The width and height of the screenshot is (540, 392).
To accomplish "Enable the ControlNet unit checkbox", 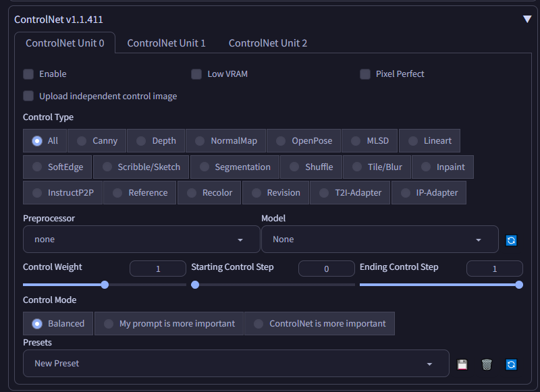I will pos(28,74).
